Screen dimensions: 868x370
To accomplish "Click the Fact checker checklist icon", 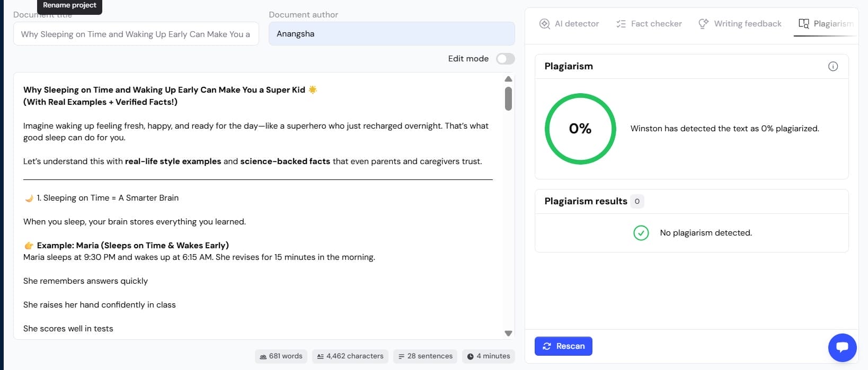I will click(x=621, y=24).
